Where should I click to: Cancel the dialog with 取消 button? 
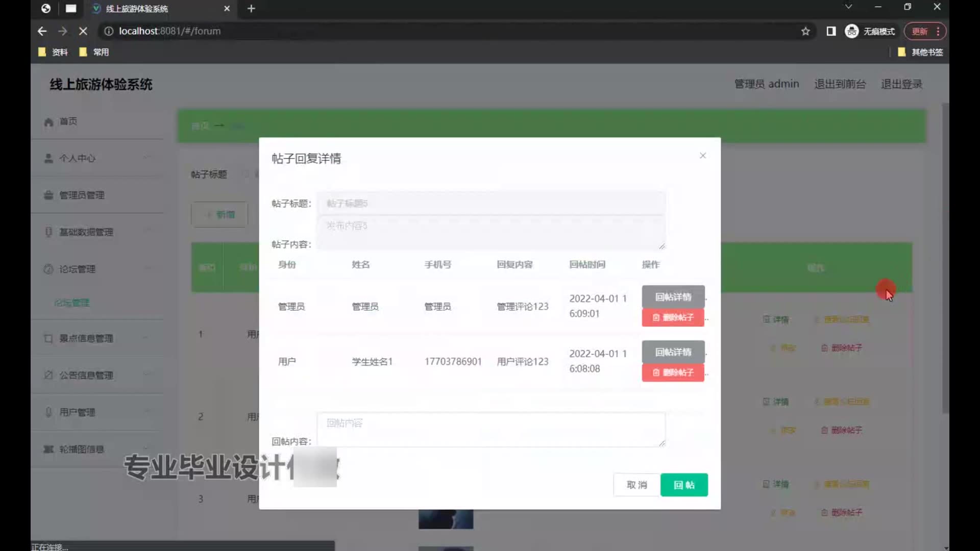[636, 485]
